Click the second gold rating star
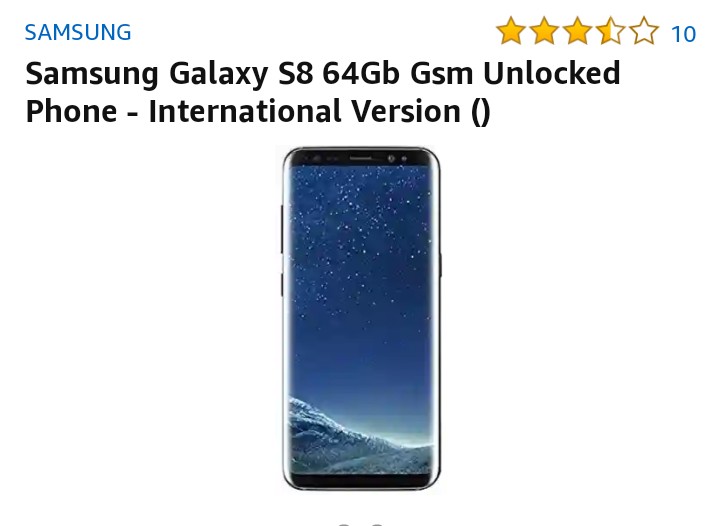The height and width of the screenshot is (526, 720). pyautogui.click(x=544, y=31)
